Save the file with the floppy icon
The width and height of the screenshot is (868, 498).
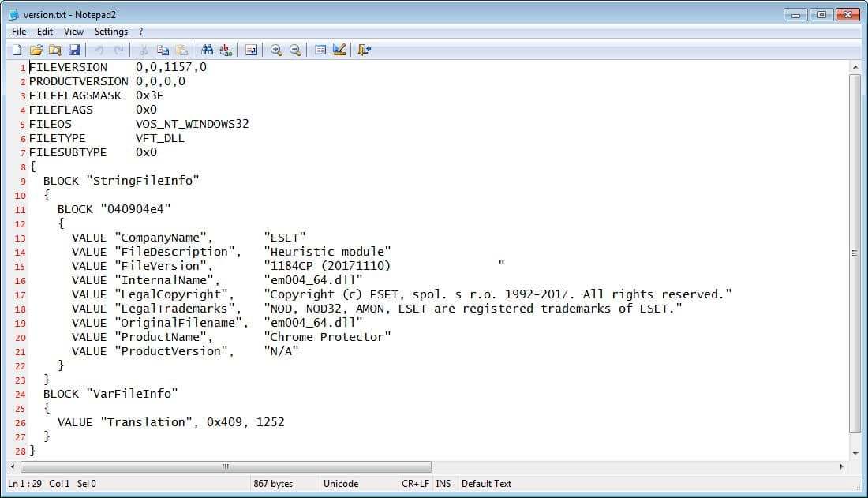click(73, 50)
